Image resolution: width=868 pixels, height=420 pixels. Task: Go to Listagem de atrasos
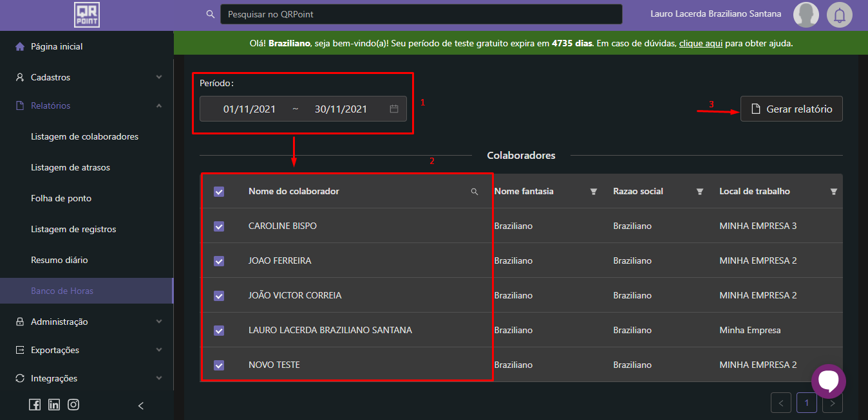coord(70,167)
